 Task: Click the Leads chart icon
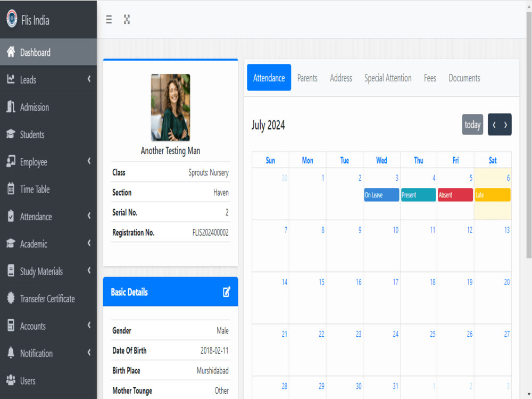point(11,79)
